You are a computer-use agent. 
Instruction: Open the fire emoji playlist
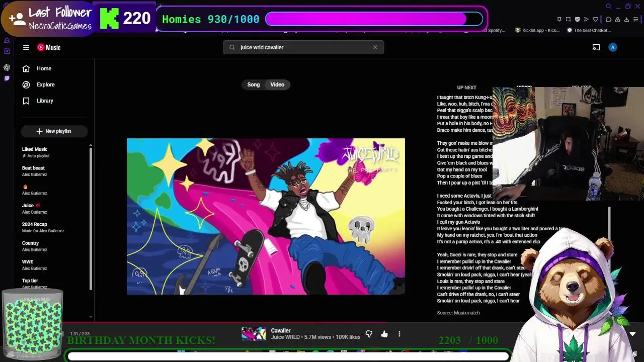(x=54, y=190)
